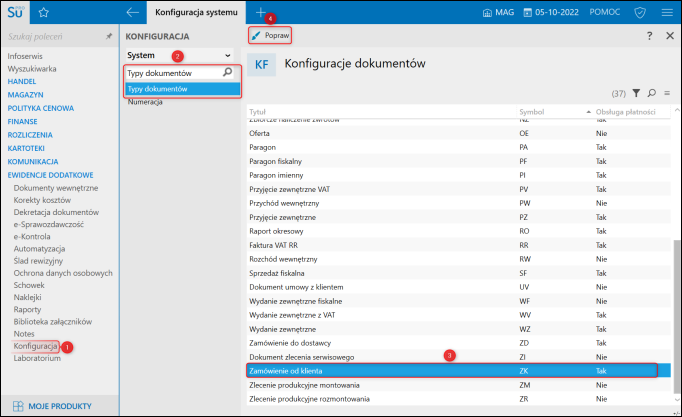Open e-Sprawozdawczość
682x417 pixels.
pyautogui.click(x=49, y=224)
